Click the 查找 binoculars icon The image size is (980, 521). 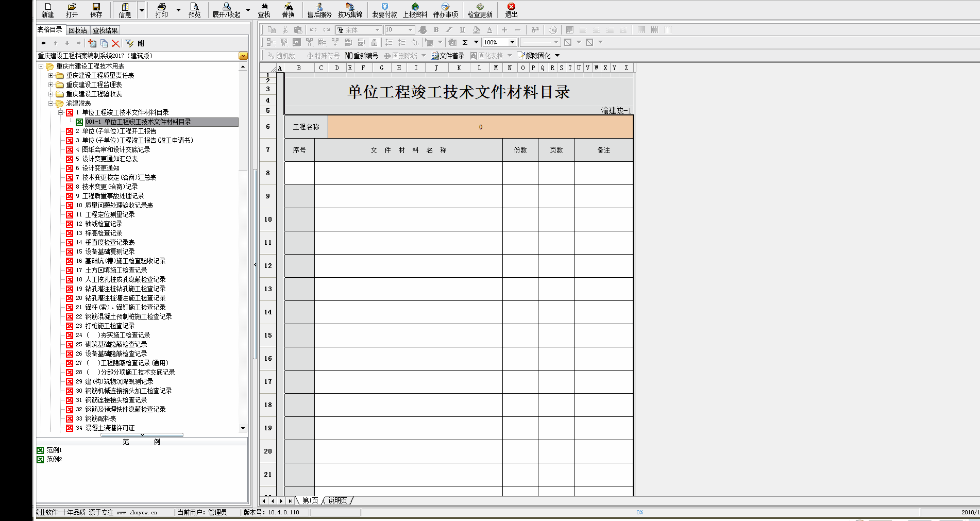point(264,9)
